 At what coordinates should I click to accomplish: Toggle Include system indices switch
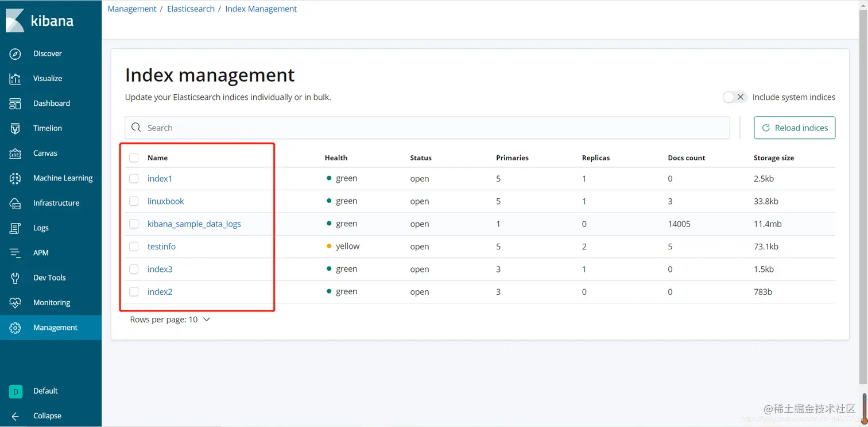pyautogui.click(x=734, y=97)
